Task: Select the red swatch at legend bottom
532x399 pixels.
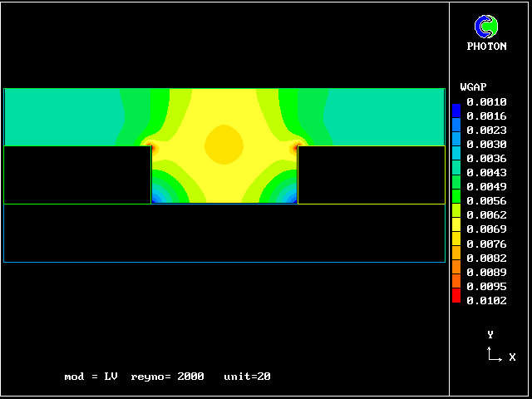Action: pyautogui.click(x=456, y=298)
